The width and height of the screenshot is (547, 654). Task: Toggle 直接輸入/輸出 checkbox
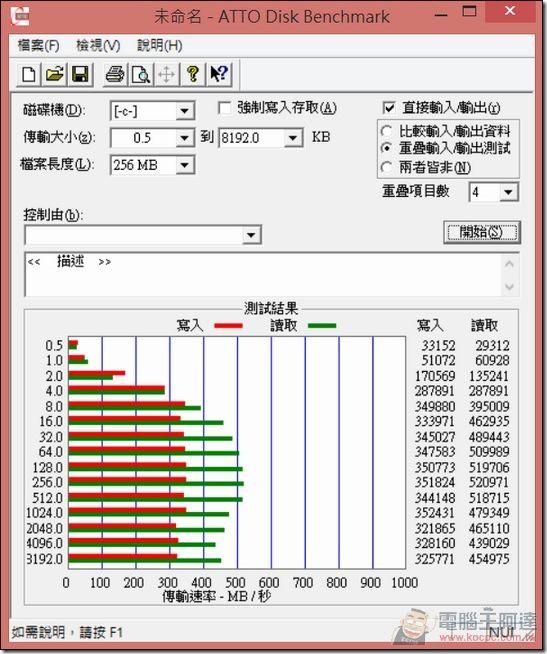(x=389, y=108)
